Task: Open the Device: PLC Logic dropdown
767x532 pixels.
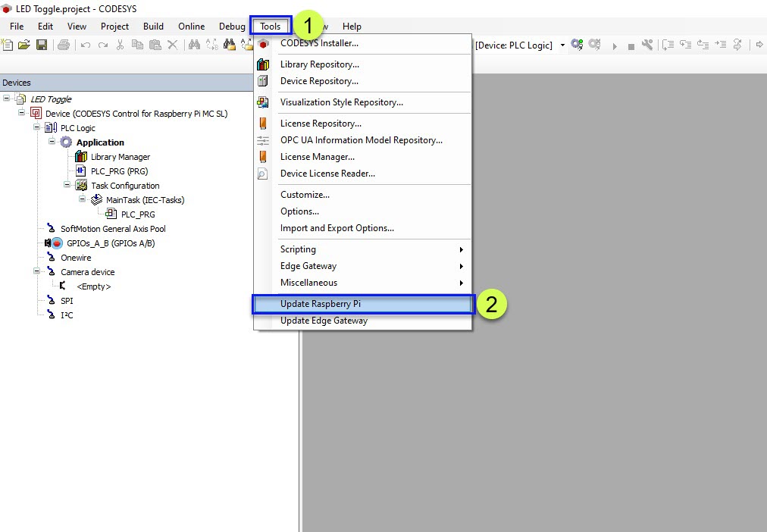Action: pos(562,45)
